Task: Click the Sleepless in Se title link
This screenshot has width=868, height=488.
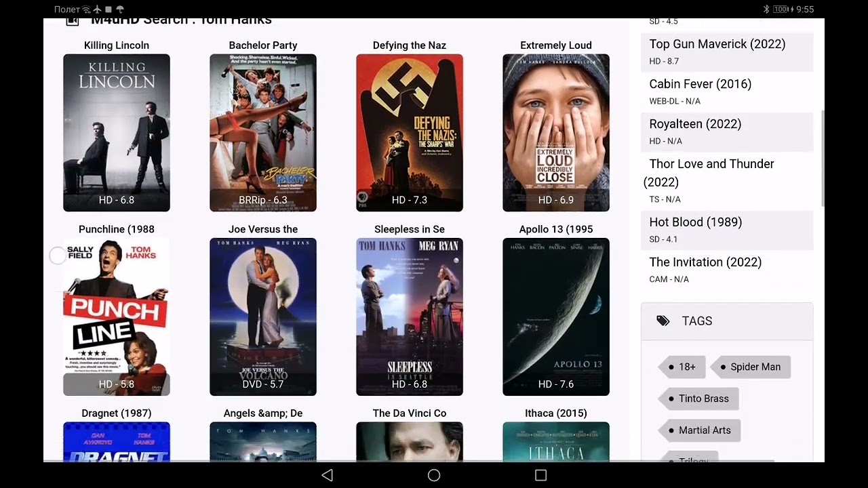Action: tap(410, 229)
